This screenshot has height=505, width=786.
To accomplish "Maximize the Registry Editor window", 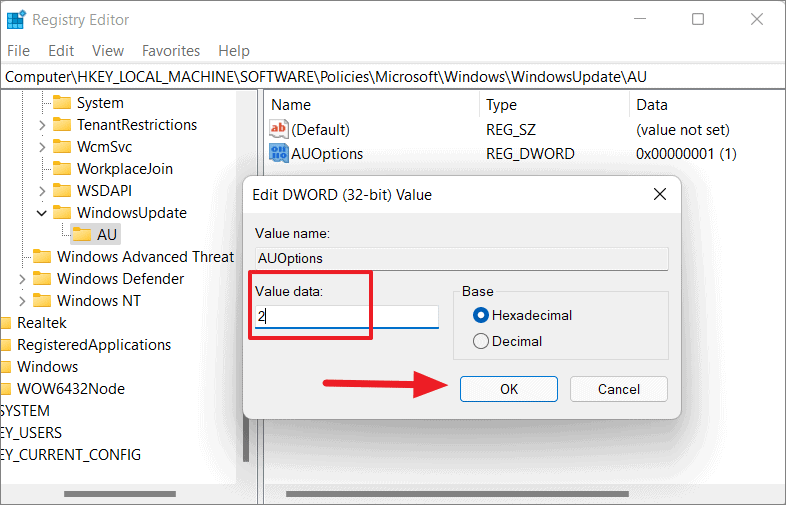I will [698, 19].
